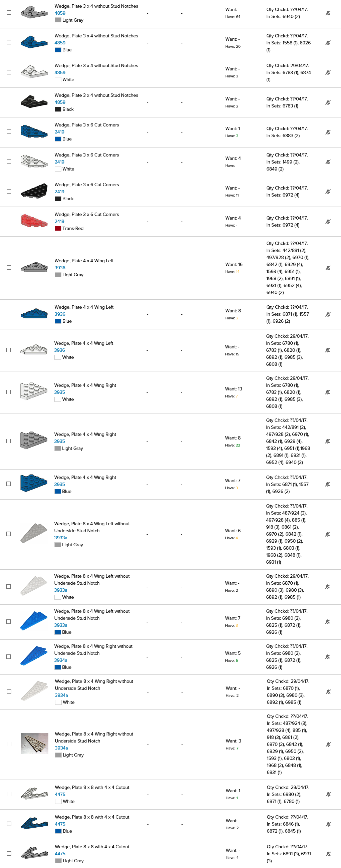
Task: Click the bell icon on Light Gray 3933a row
Action: [327, 534]
